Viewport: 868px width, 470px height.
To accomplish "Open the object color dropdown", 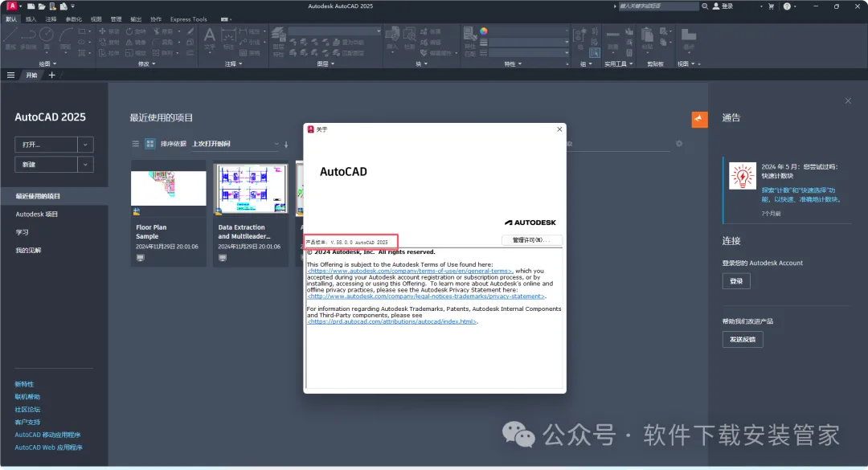I will 529,31.
